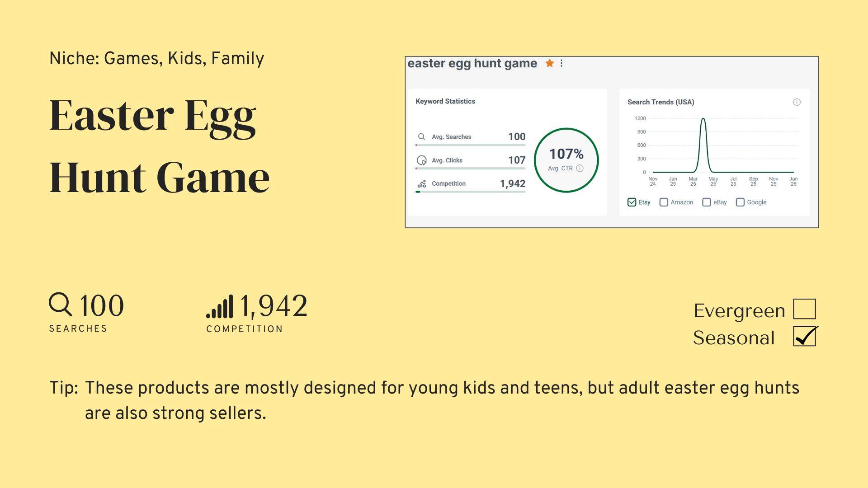This screenshot has width=868, height=488.
Task: Enable the Google trend checkbox
Action: (740, 202)
